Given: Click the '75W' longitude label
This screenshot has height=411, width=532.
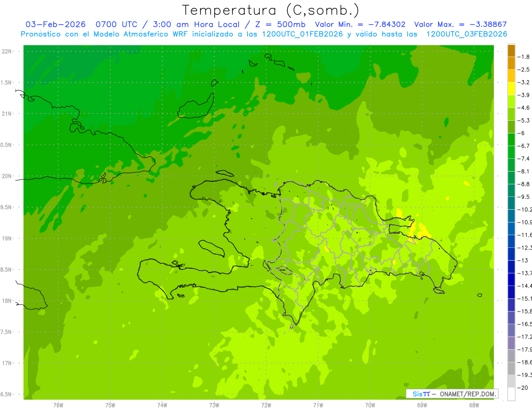Looking at the screenshot, I should point(110,405).
